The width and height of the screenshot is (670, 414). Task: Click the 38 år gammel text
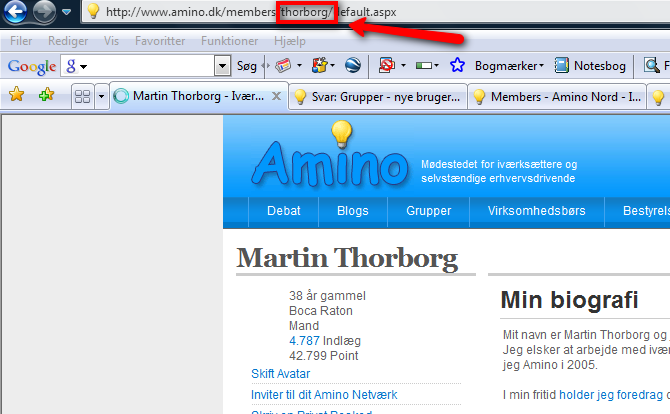(327, 296)
